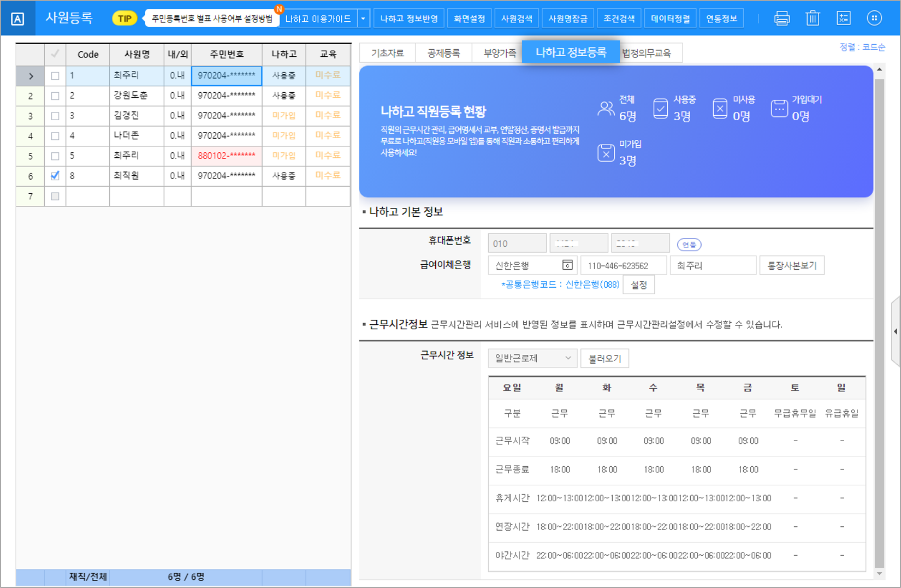Click the app logo A icon

coord(17,19)
